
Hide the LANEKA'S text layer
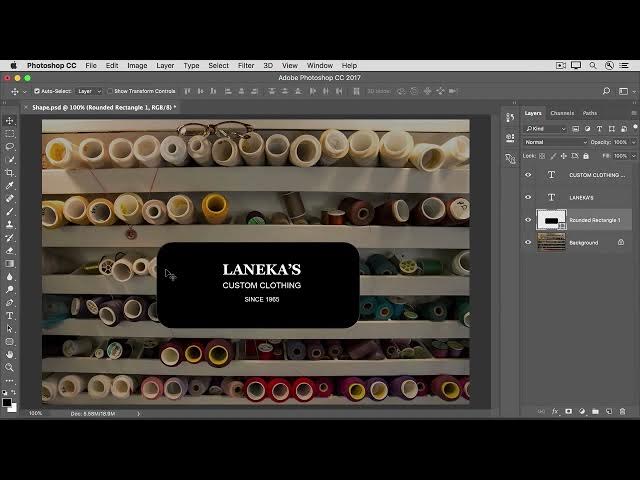click(x=528, y=197)
